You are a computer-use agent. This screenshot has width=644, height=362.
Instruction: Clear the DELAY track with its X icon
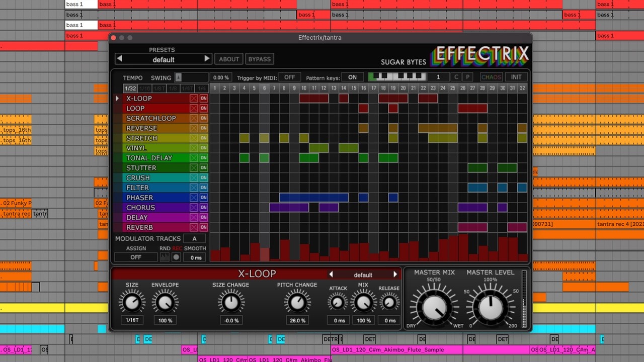(x=194, y=217)
